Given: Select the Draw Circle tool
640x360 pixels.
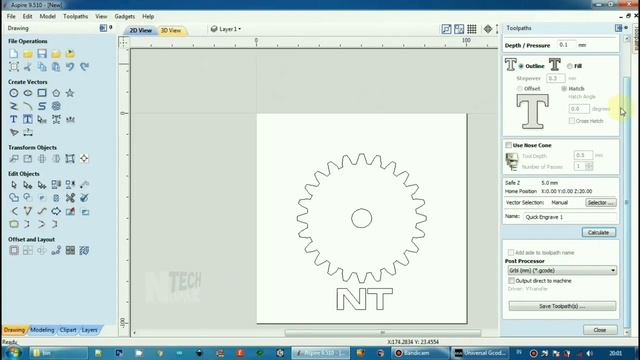Looking at the screenshot, I should [x=13, y=93].
